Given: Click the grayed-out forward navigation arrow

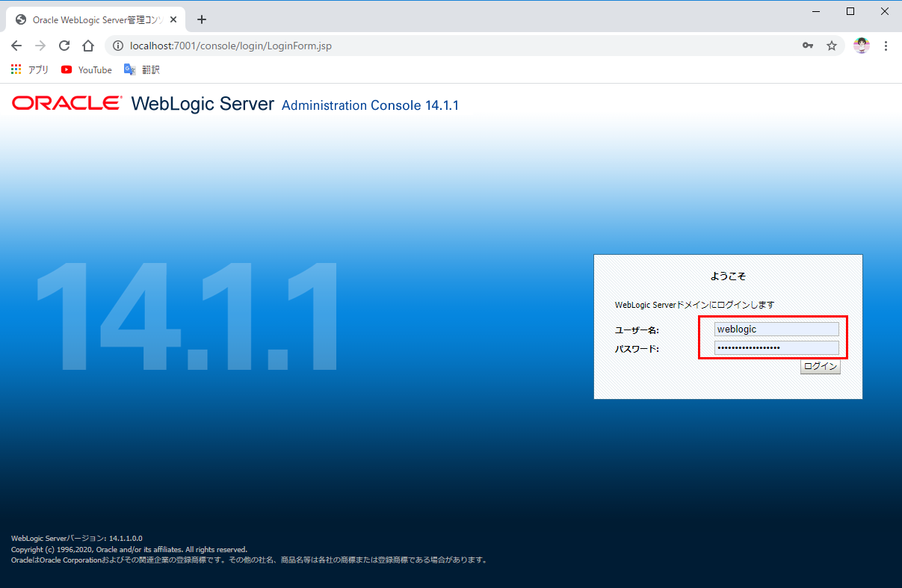Looking at the screenshot, I should (x=40, y=46).
